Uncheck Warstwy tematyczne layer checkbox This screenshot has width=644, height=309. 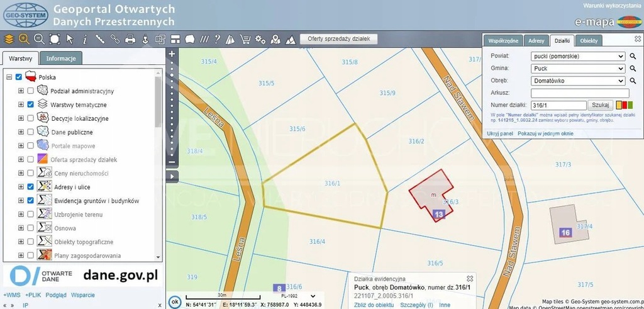30,104
